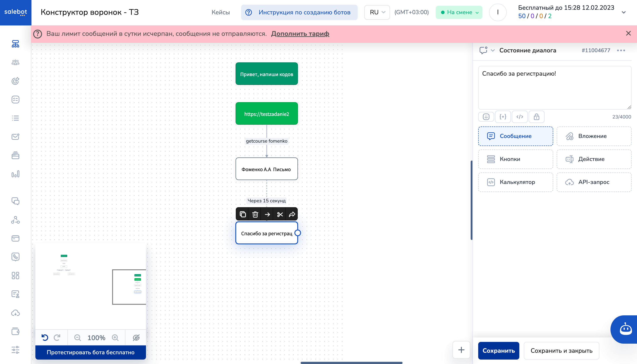Select the Действие block type
The height and width of the screenshot is (364, 637).
[594, 159]
